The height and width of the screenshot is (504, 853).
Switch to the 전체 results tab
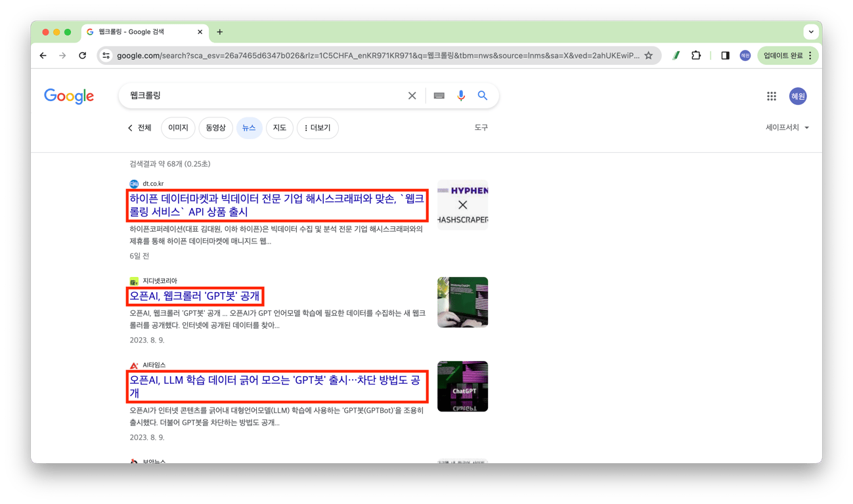pyautogui.click(x=140, y=128)
